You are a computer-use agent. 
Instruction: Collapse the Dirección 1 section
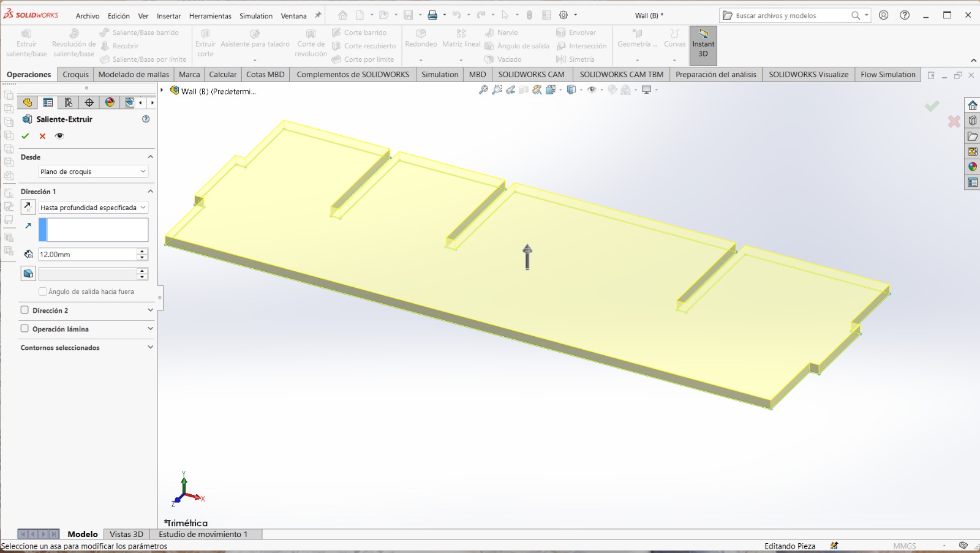(x=150, y=191)
